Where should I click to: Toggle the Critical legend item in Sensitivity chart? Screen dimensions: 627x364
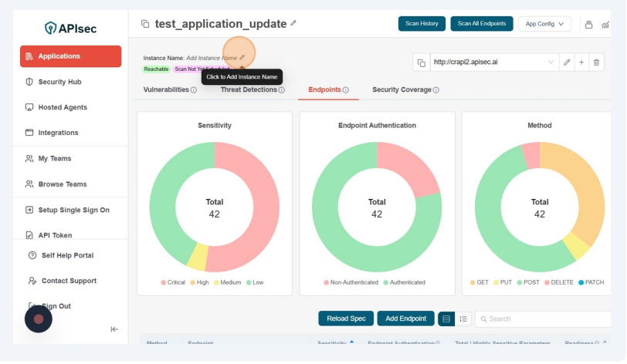(x=173, y=282)
